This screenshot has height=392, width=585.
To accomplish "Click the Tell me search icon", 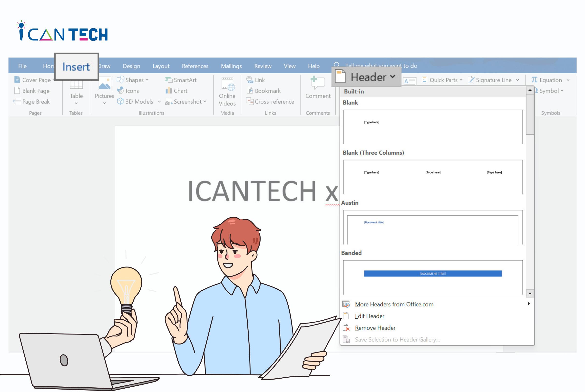I will (x=337, y=65).
